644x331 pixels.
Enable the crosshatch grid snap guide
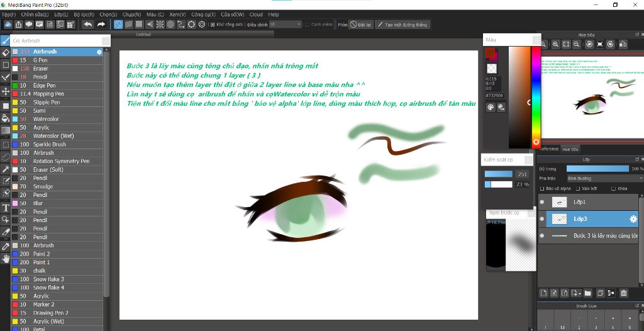(139, 25)
